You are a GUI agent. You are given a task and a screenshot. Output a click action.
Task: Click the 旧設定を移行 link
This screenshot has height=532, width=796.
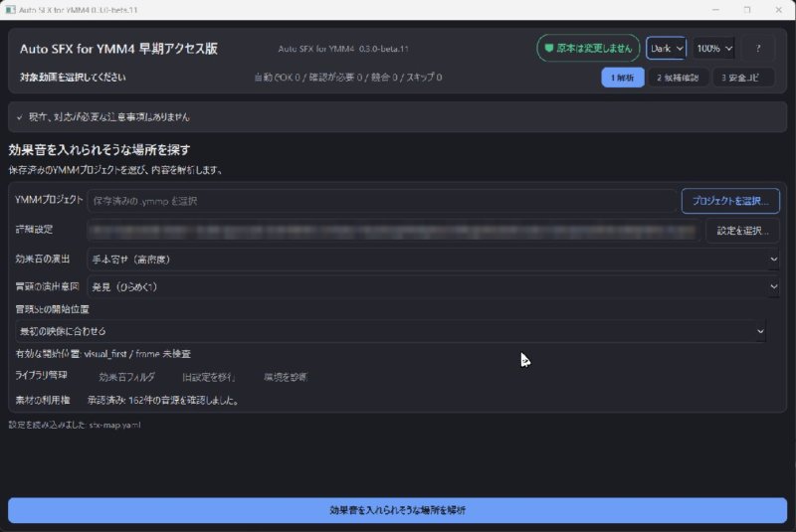pyautogui.click(x=208, y=377)
